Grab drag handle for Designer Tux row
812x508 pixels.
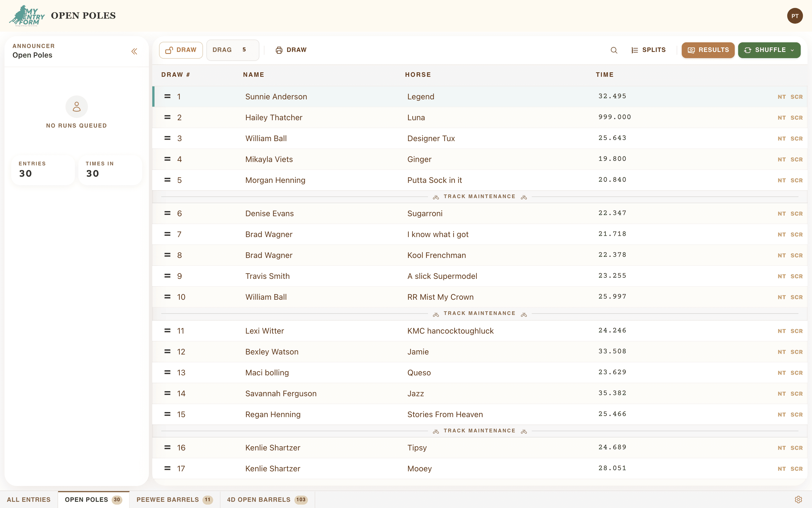click(x=167, y=138)
